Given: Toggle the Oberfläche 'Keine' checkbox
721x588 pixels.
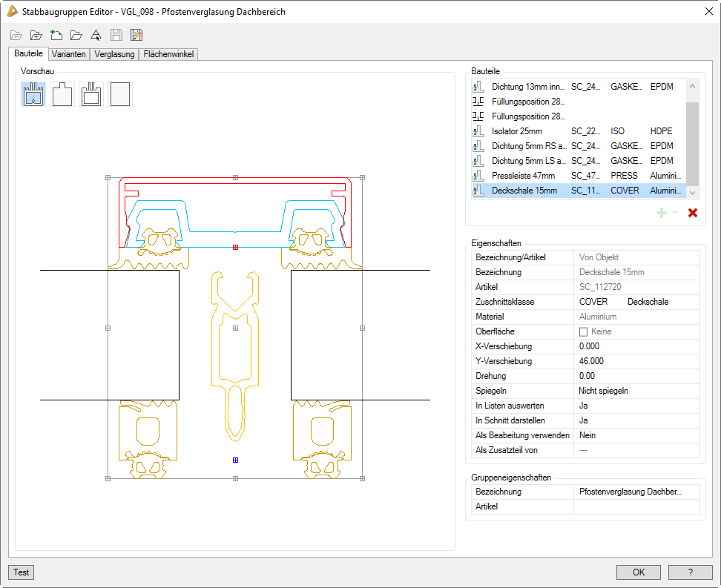Looking at the screenshot, I should click(x=583, y=331).
